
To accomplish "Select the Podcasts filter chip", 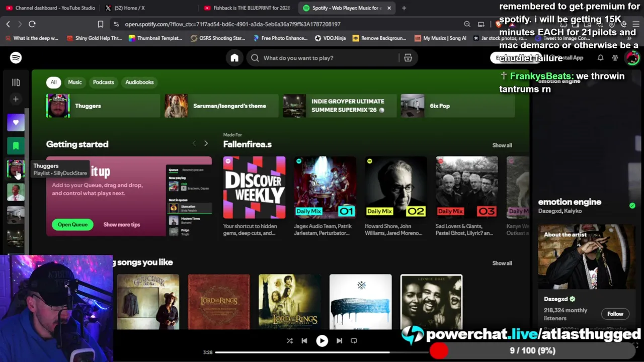I will point(104,82).
